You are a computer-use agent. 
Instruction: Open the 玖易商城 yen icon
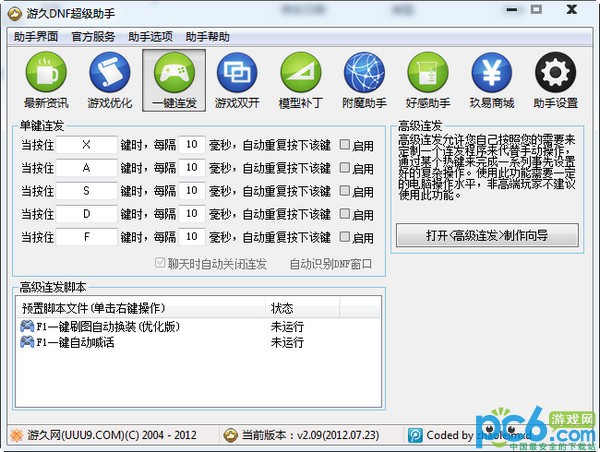(492, 73)
